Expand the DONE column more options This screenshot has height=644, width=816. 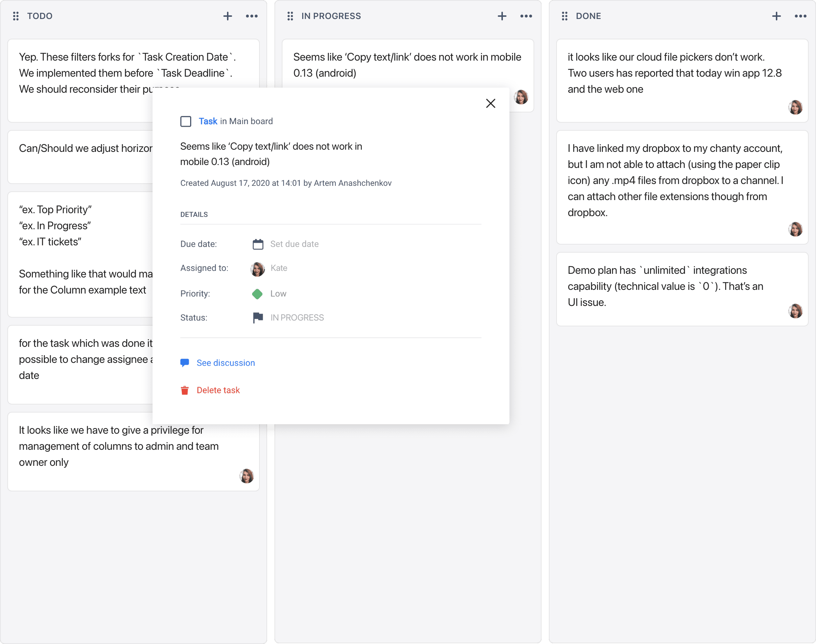pos(800,16)
